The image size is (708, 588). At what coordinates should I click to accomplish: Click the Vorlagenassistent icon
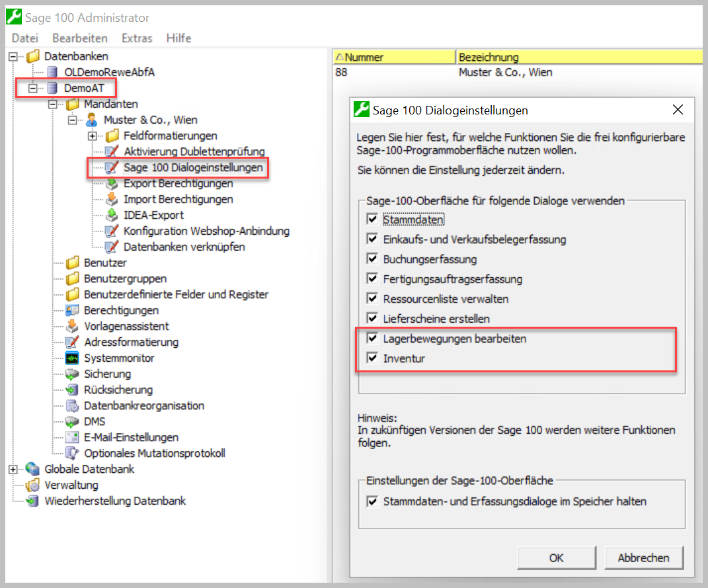point(72,326)
